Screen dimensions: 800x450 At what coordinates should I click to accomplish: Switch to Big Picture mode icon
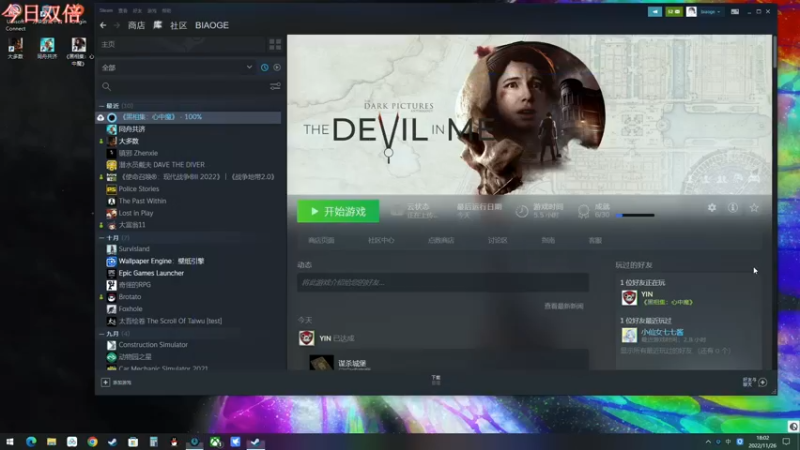click(735, 11)
